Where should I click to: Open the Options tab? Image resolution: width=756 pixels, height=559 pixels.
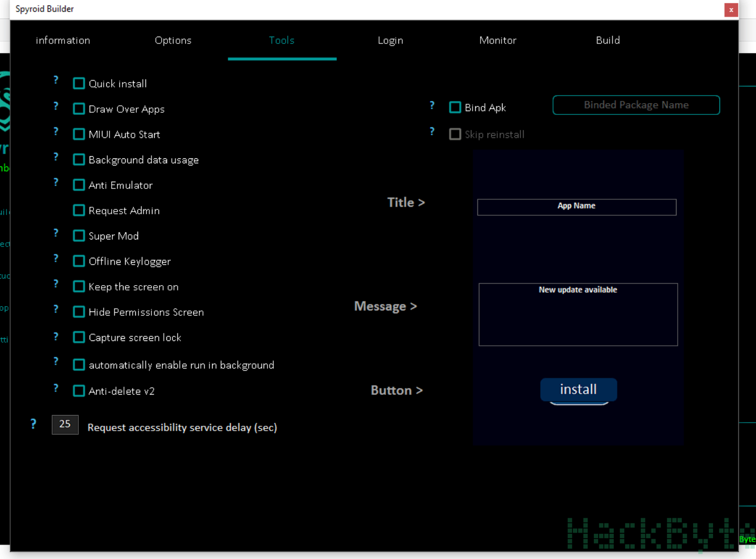[173, 40]
